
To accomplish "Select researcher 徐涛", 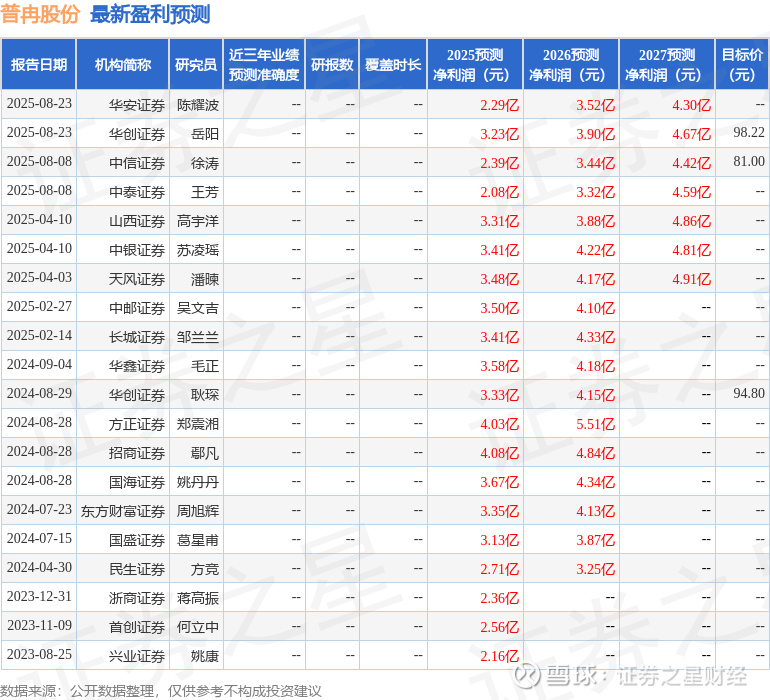I will [205, 163].
